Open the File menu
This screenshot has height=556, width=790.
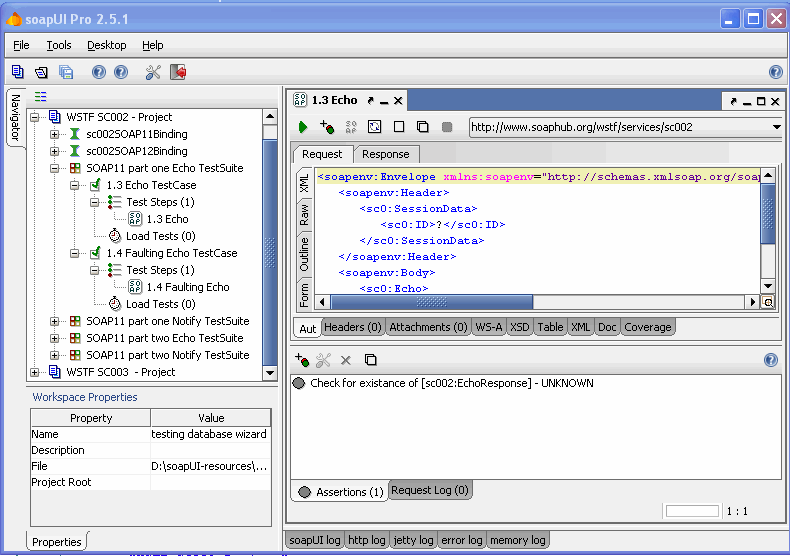tap(21, 45)
